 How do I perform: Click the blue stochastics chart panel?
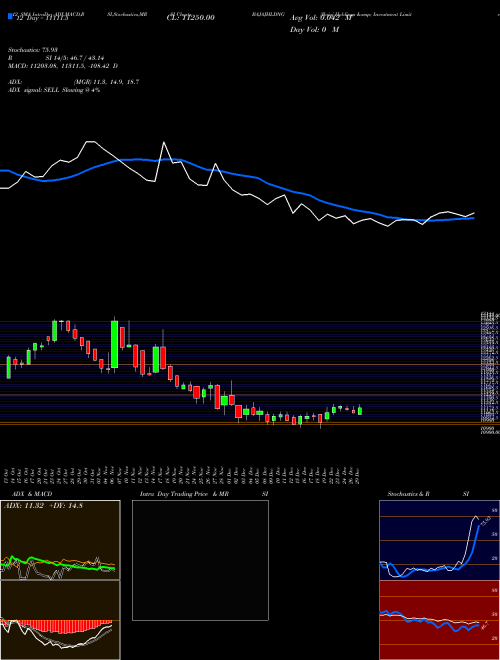click(439, 540)
